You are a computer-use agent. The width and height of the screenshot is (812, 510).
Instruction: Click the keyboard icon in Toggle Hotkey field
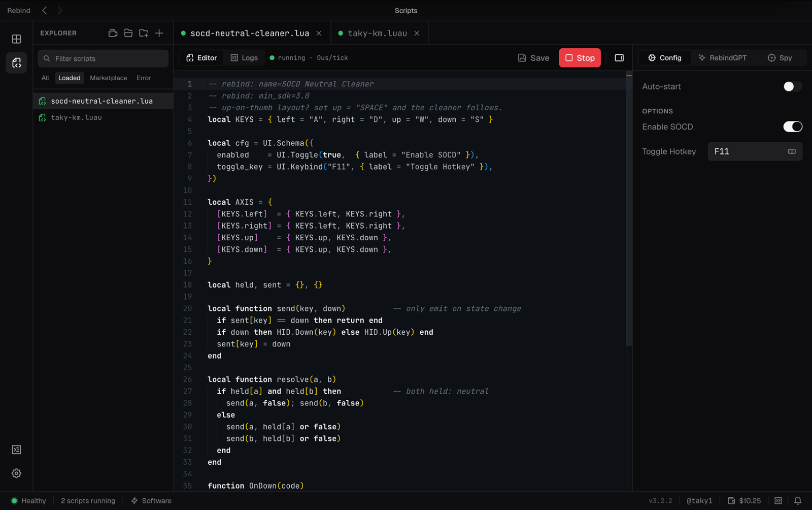[792, 151]
